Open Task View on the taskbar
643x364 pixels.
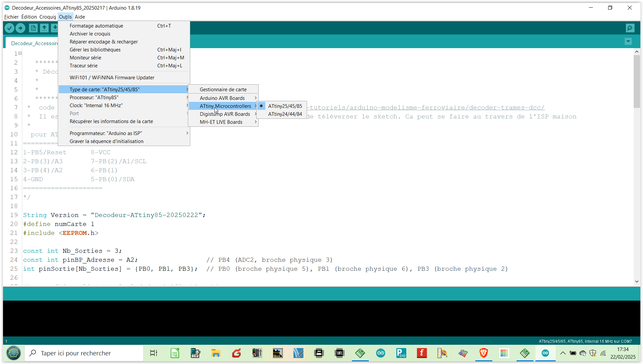[x=154, y=353]
